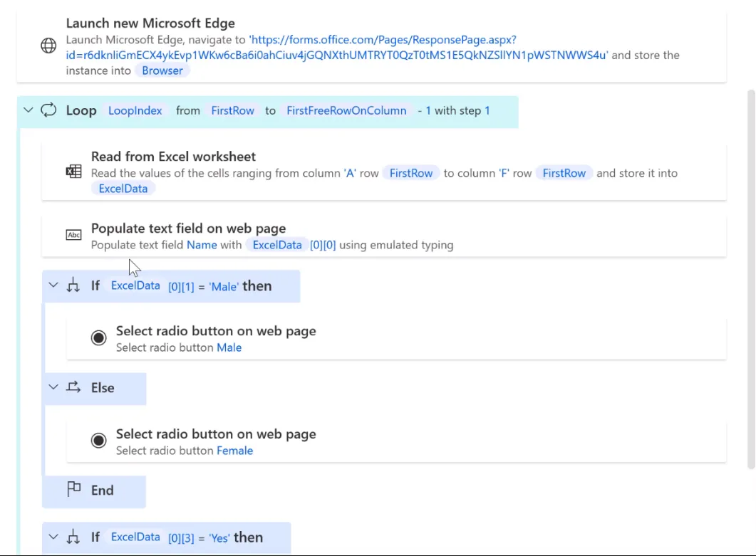Viewport: 756px width, 556px height.
Task: Click the 'Yes' value in the If condition
Action: (219, 538)
